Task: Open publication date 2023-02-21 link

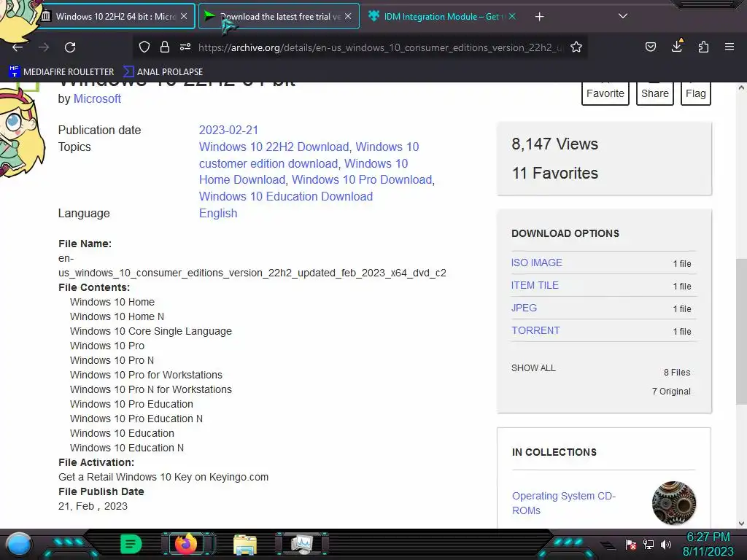Action: tap(228, 130)
